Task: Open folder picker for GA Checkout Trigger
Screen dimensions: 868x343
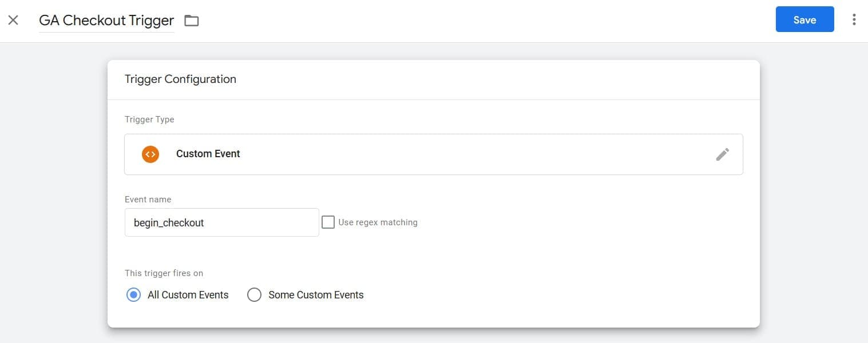Action: point(191,20)
